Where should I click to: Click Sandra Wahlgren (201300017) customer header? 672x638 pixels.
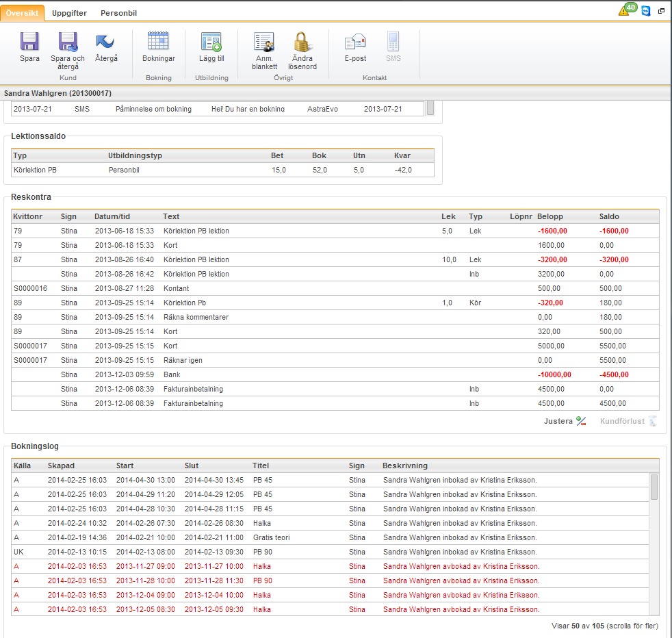pos(57,93)
